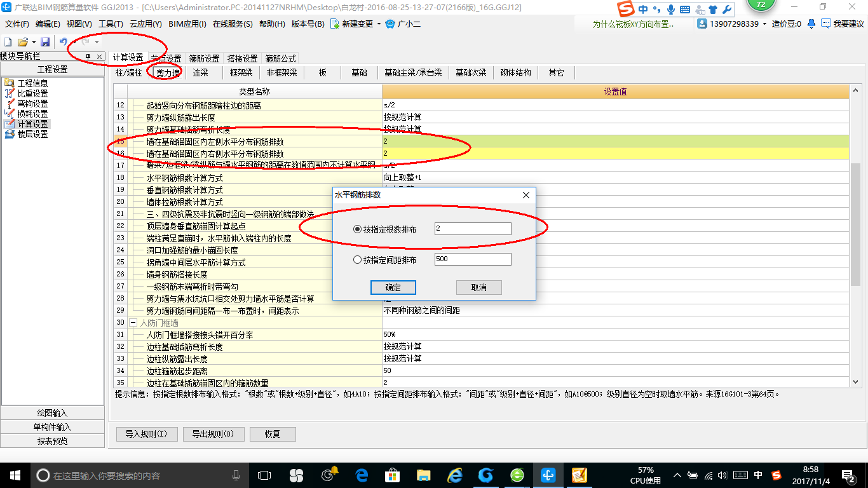Click the notification bell icon
The height and width of the screenshot is (488, 868).
pos(811,24)
